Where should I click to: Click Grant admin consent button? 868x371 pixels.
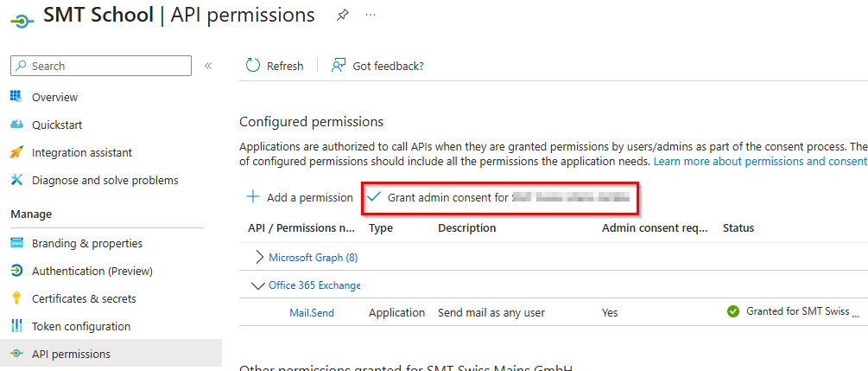pos(499,197)
